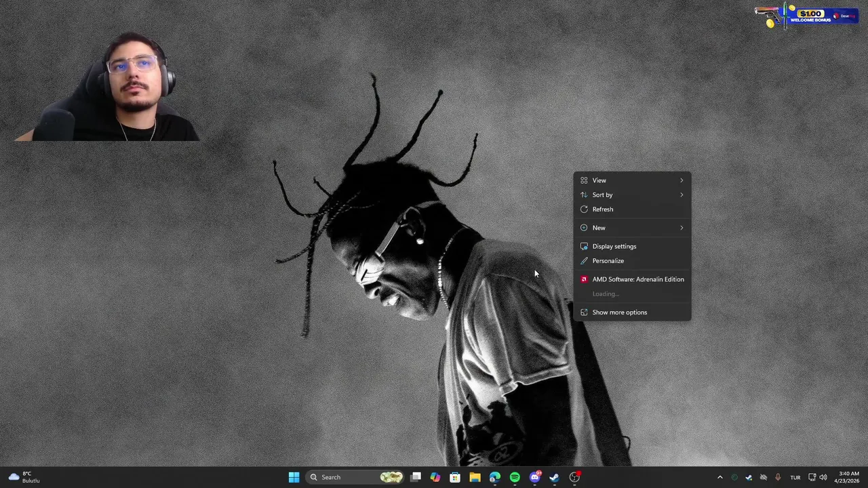868x488 pixels.
Task: Select Personalize in the context menu
Action: tap(632, 260)
